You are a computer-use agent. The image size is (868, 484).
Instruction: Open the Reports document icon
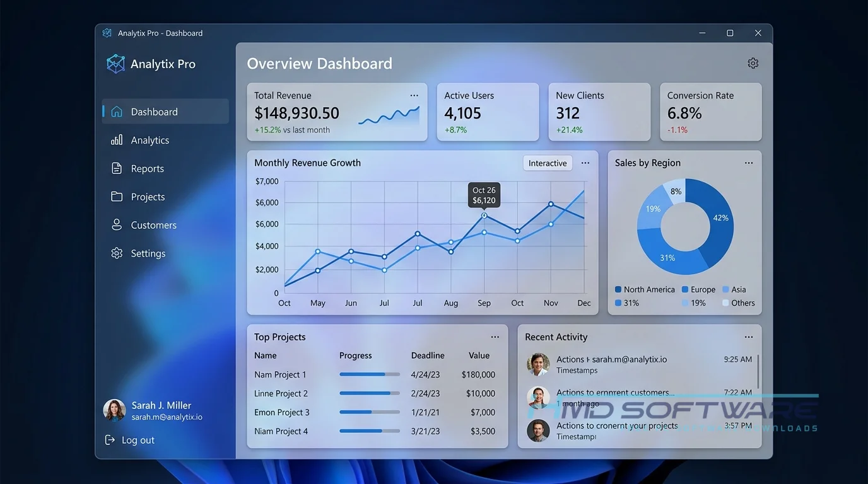(x=117, y=168)
